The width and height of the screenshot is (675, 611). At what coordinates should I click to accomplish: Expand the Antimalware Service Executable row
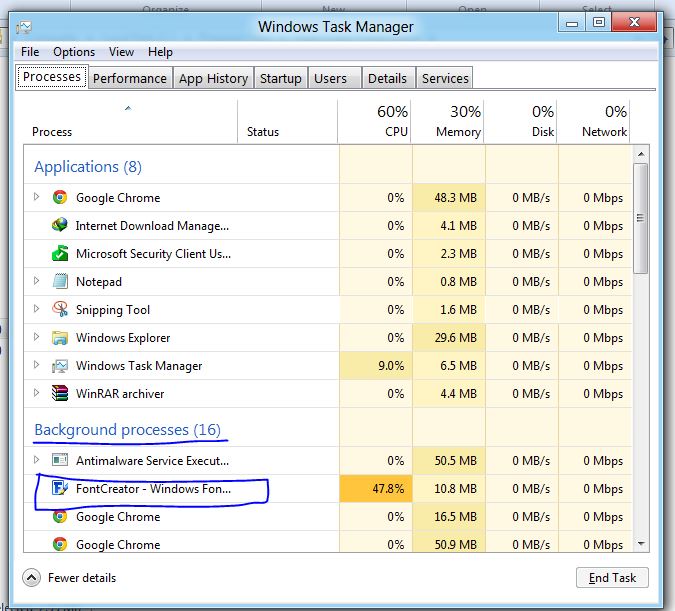(x=37, y=460)
